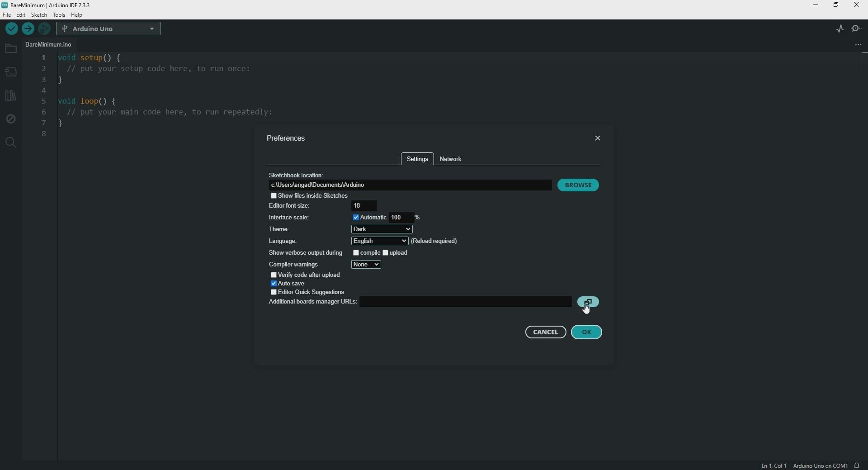
Task: Click the BROWSE button
Action: point(578,185)
